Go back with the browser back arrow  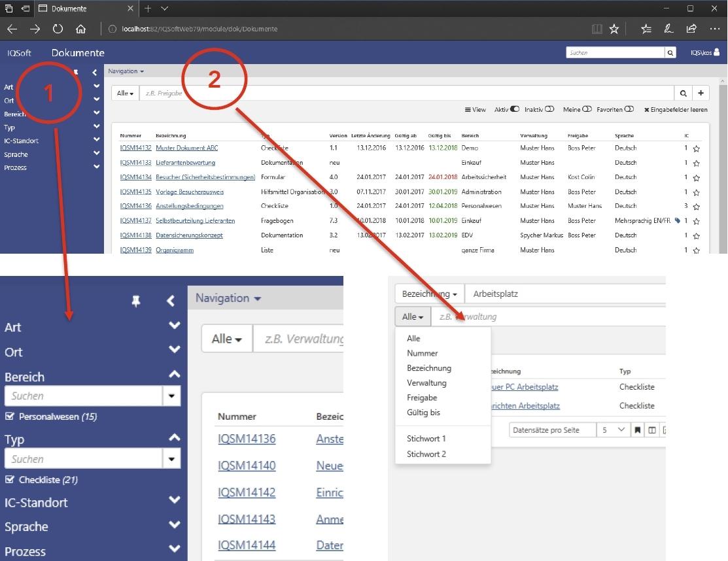tap(12, 29)
